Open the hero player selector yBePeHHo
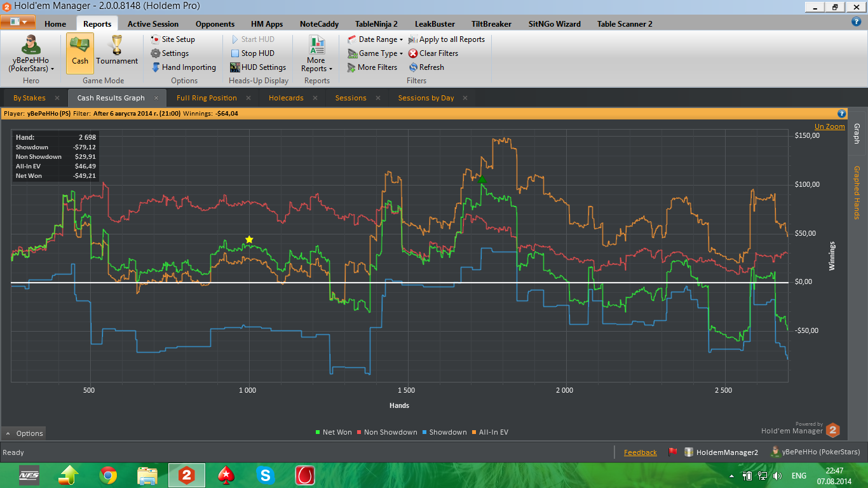This screenshot has height=488, width=868. [31, 54]
